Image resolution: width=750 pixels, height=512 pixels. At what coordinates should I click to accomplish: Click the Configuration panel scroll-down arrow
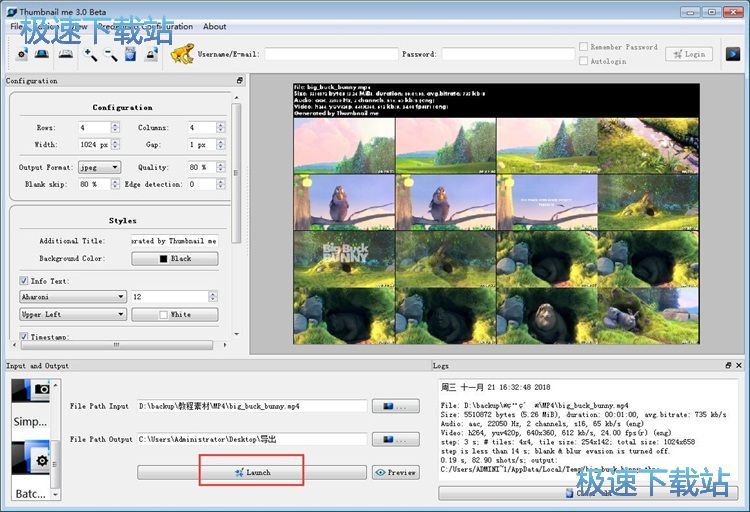click(236, 334)
